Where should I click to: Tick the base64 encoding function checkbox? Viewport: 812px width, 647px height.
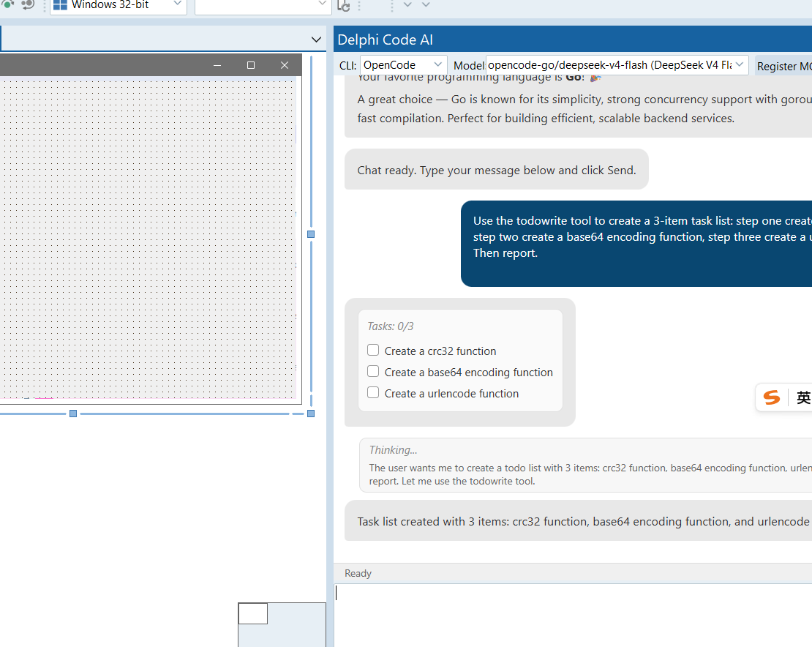point(373,371)
